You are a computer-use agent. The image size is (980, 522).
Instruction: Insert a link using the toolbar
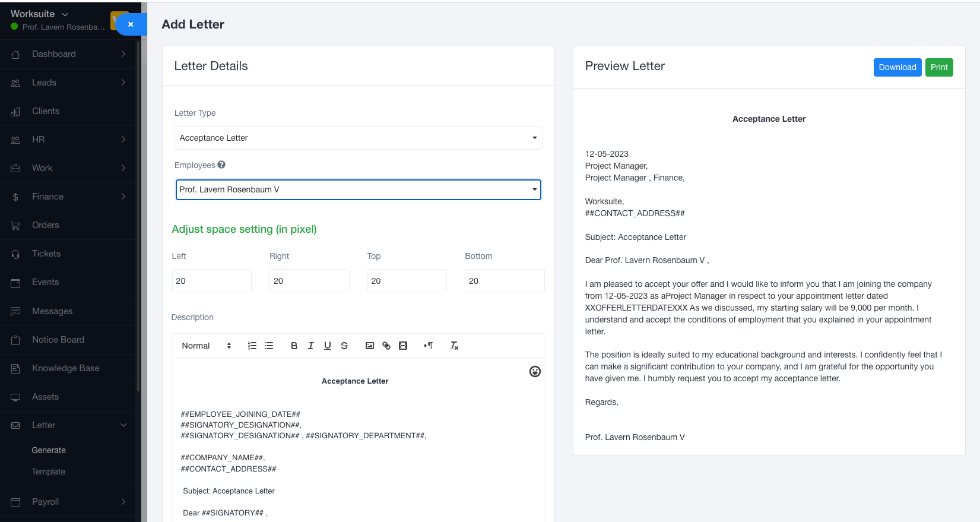pos(386,346)
